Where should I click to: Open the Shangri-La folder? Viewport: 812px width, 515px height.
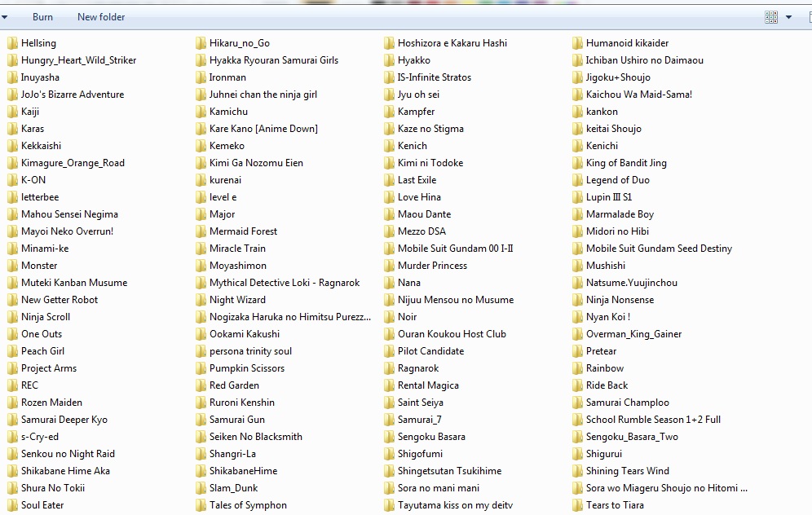point(234,453)
